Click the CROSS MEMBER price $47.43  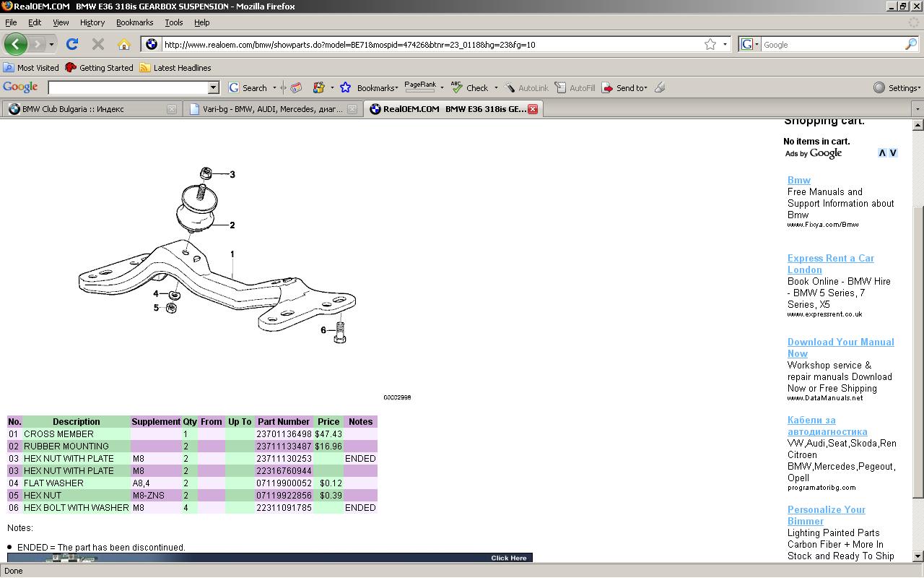click(x=328, y=434)
